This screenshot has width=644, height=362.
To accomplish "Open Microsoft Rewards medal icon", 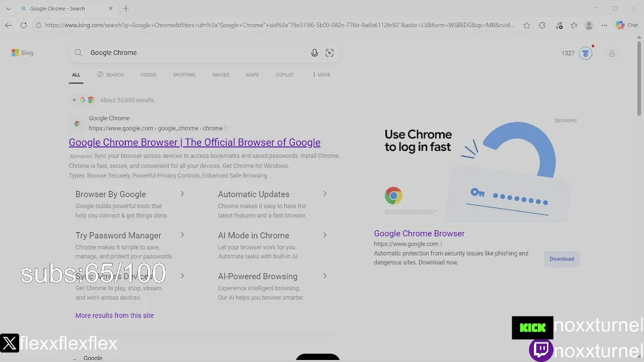I will pyautogui.click(x=586, y=53).
